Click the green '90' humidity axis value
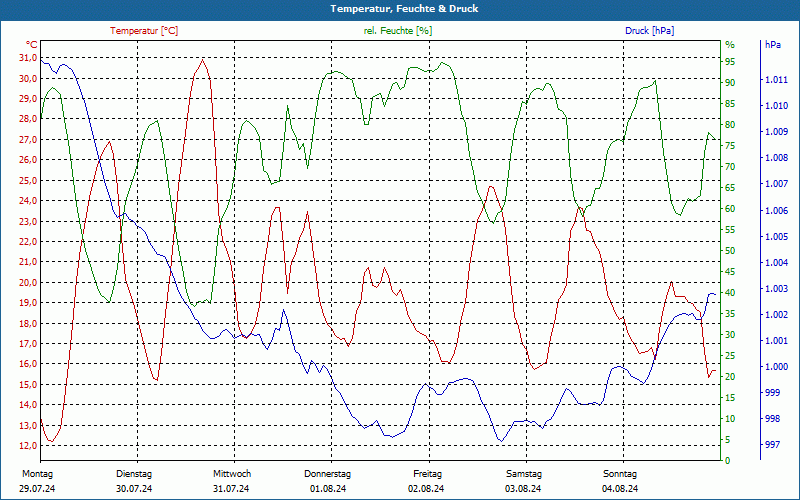Viewport: 800px width, 500px height. [x=730, y=83]
